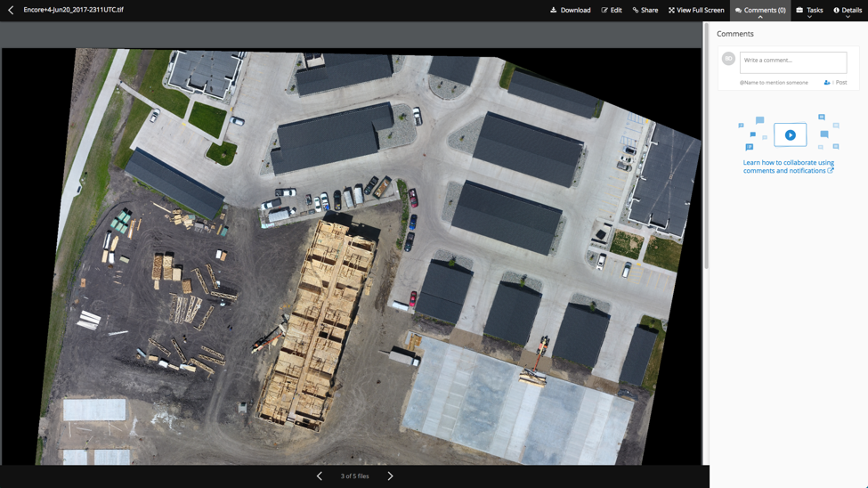This screenshot has width=868, height=488.
Task: Expand the Tasks panel
Action: point(809,11)
